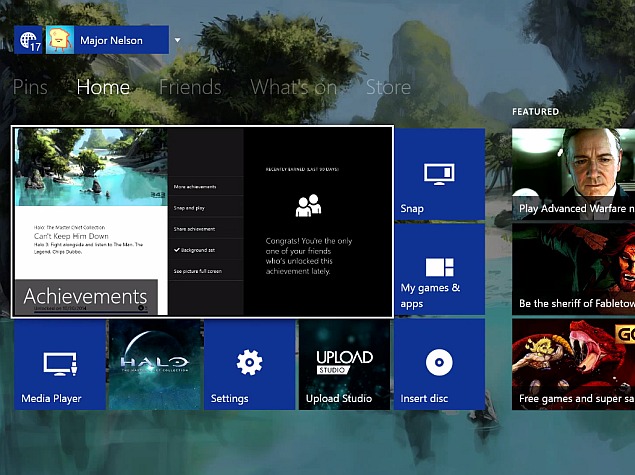The image size is (635, 475).
Task: Click the Can't Keep Him Down achievement title
Action: (x=71, y=236)
